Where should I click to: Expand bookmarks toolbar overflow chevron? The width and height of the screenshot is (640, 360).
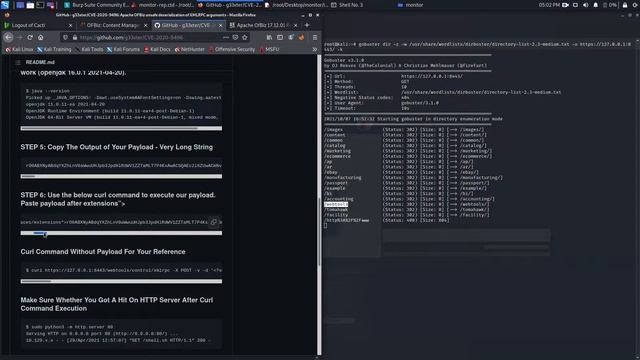point(315,49)
